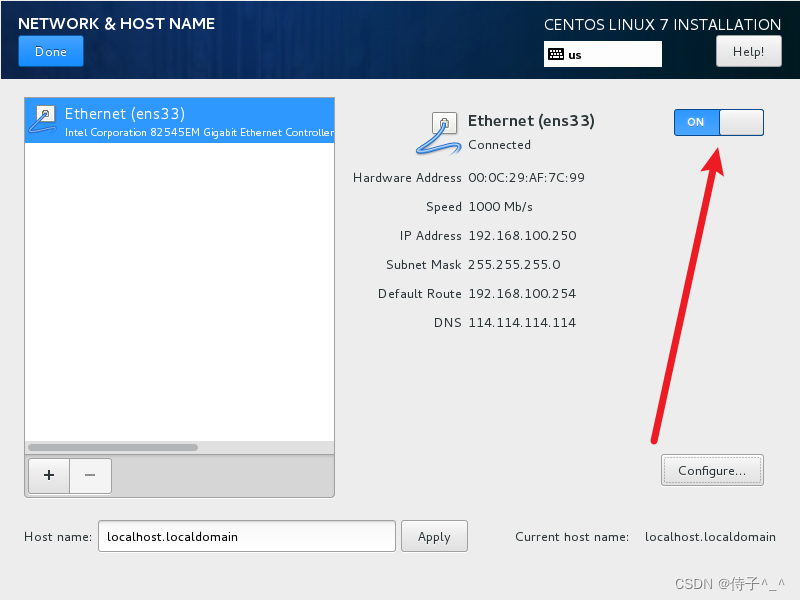Click the keyboard icon next to us
The height and width of the screenshot is (600, 800).
(x=556, y=54)
